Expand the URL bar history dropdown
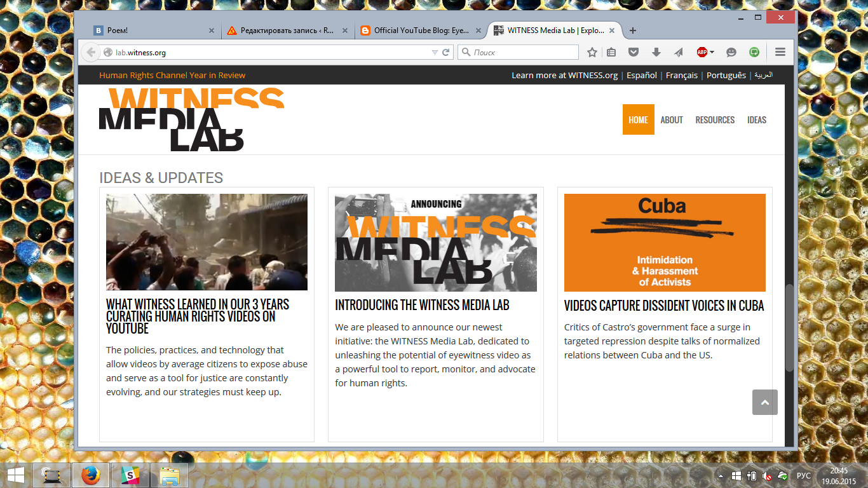Image resolution: width=868 pixels, height=488 pixels. tap(435, 52)
